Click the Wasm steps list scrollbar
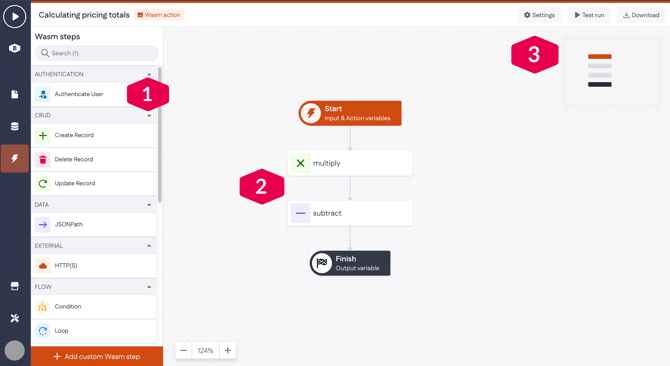 (x=160, y=135)
